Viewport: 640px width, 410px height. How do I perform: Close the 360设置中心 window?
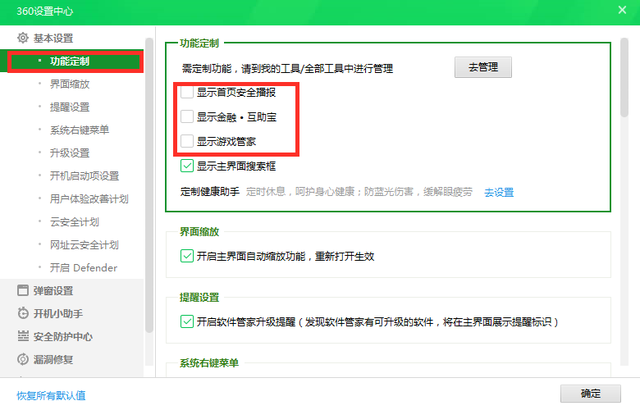(622, 10)
